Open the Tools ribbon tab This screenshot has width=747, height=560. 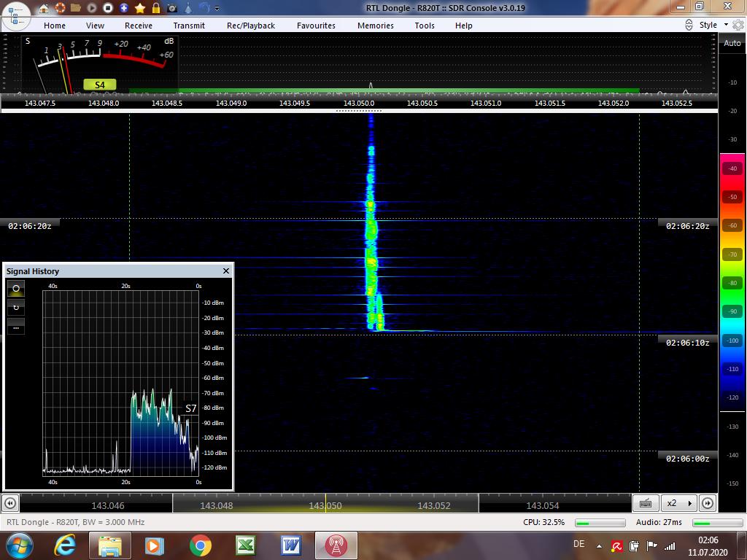click(425, 26)
